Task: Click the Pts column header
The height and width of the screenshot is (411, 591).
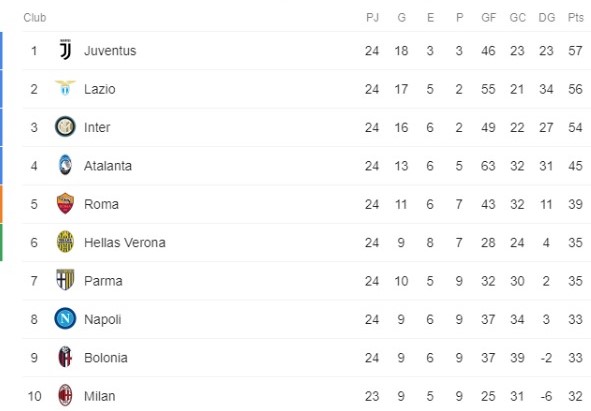Action: click(576, 17)
